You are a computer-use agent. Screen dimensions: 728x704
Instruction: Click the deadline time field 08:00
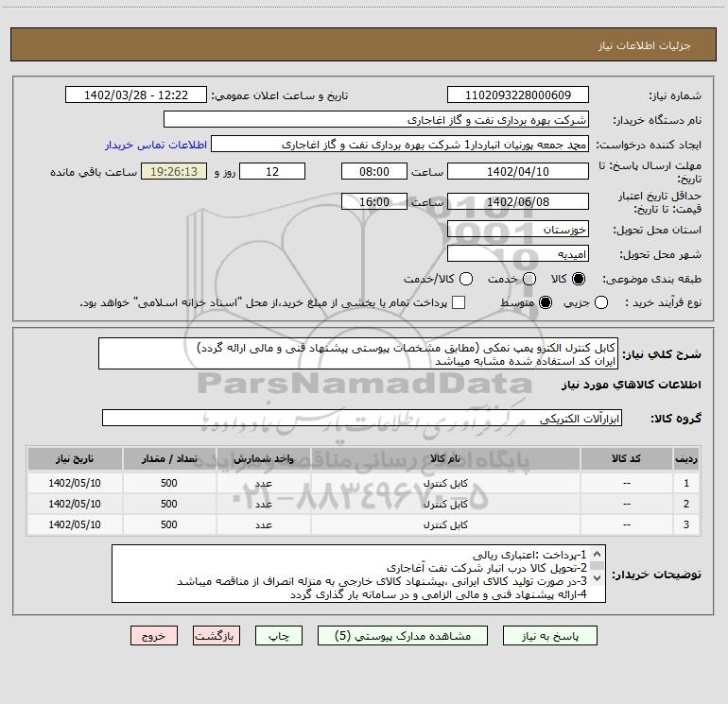374,171
